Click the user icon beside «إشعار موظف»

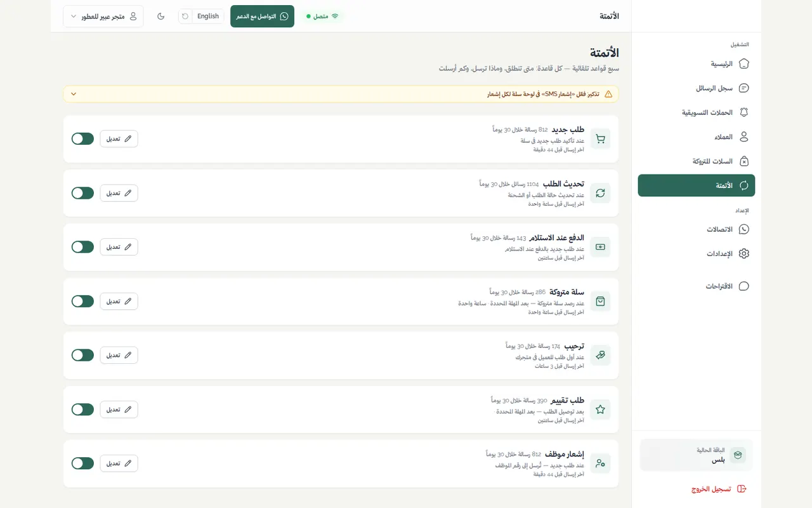(x=600, y=464)
